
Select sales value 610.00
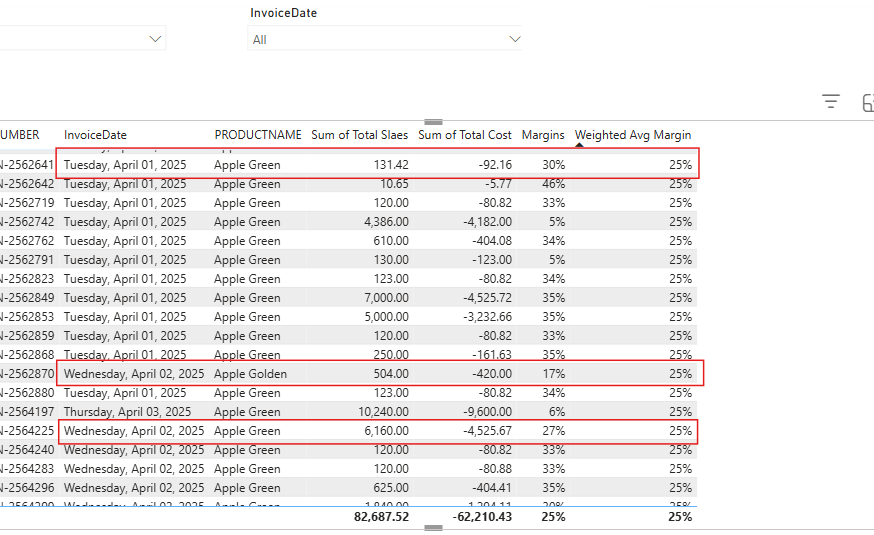(391, 241)
